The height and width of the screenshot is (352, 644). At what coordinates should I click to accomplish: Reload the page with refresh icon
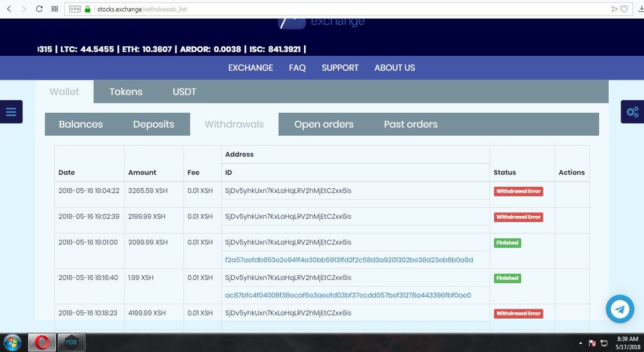39,9
